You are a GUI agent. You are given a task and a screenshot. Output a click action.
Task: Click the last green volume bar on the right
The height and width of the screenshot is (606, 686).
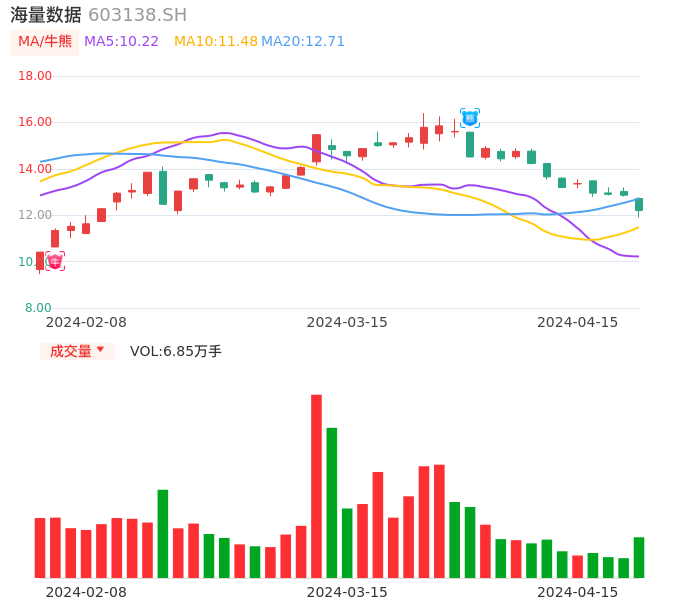(639, 557)
